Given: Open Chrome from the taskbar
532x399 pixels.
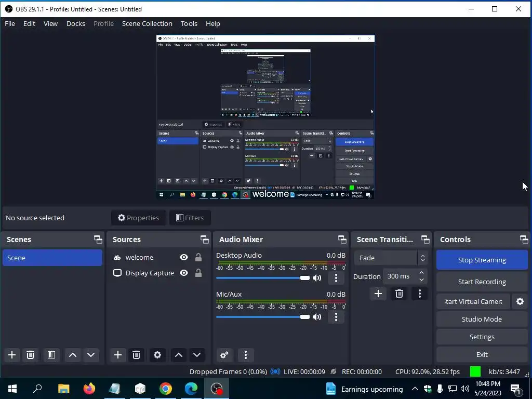Looking at the screenshot, I should pos(166,389).
